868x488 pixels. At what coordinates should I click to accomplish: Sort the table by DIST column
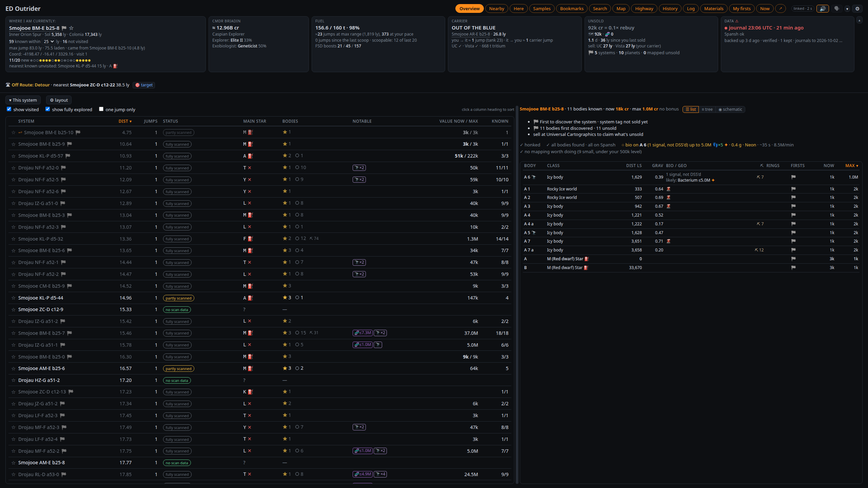click(x=125, y=121)
